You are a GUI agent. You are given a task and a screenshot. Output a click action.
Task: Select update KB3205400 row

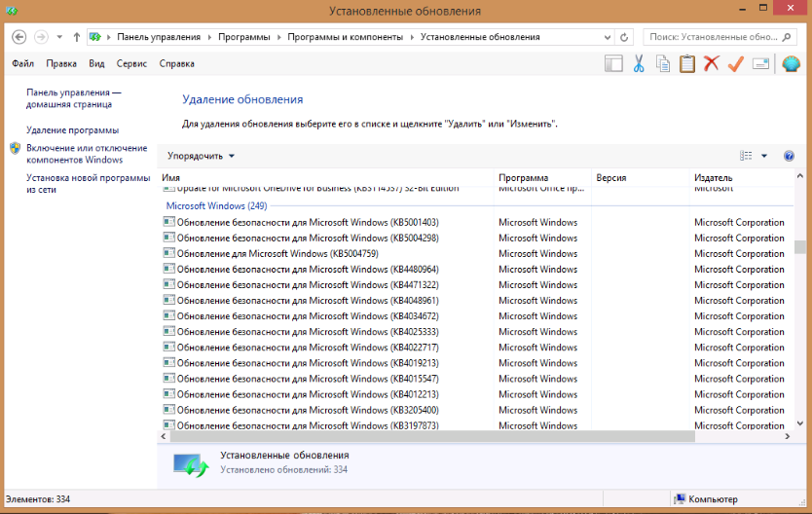coord(475,410)
